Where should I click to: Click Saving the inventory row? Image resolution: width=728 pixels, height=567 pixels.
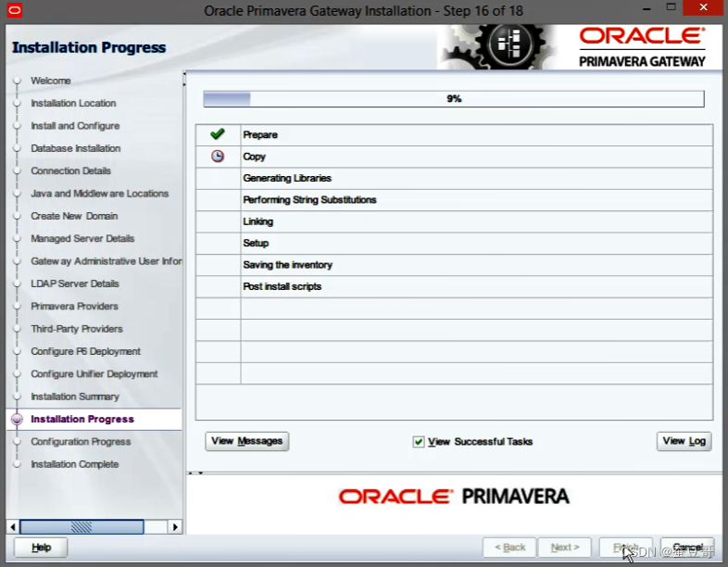(454, 265)
